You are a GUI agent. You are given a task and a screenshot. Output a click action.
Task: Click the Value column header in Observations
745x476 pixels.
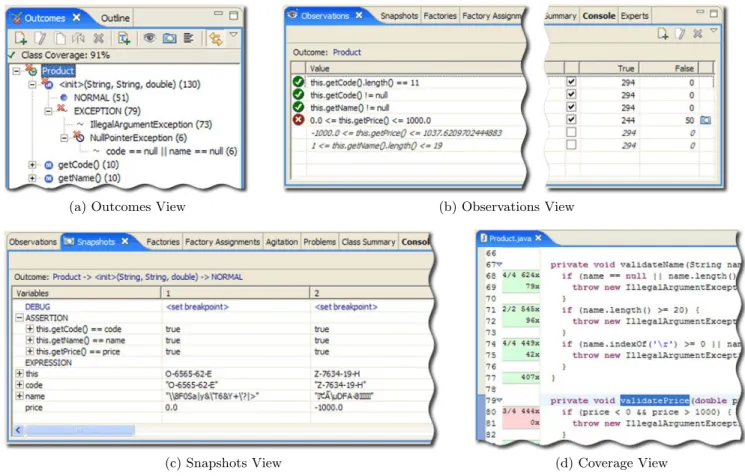320,68
